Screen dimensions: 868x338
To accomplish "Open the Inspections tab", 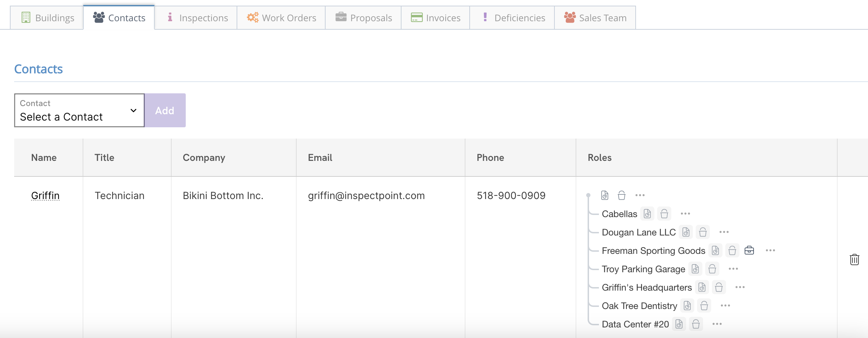I will point(196,18).
